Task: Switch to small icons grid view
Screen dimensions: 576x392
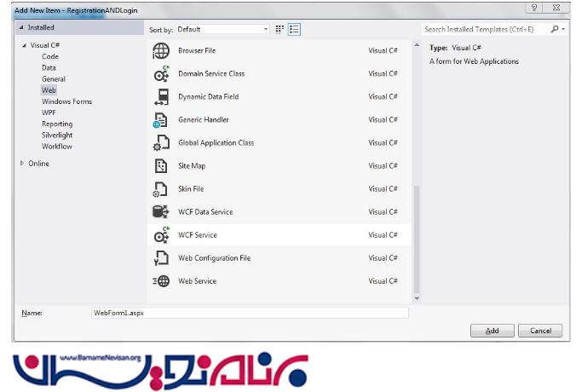Action: [279, 29]
